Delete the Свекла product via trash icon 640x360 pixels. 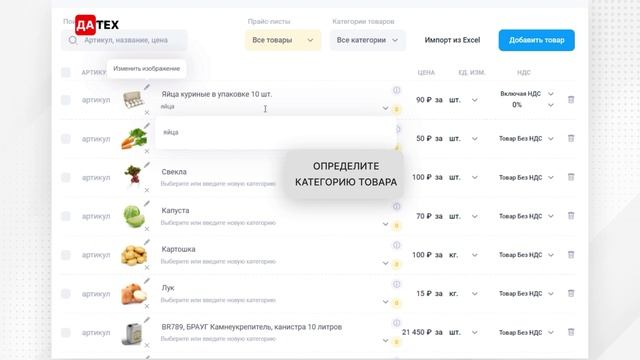[x=571, y=177]
